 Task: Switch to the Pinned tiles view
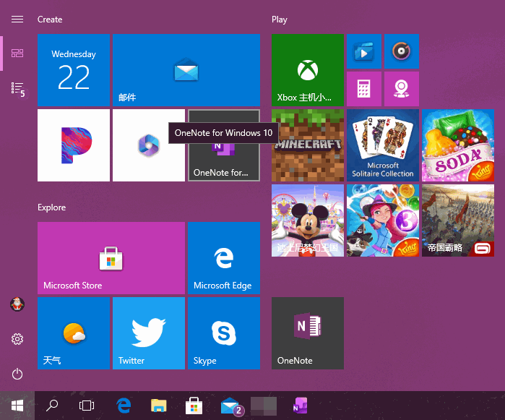(x=17, y=53)
